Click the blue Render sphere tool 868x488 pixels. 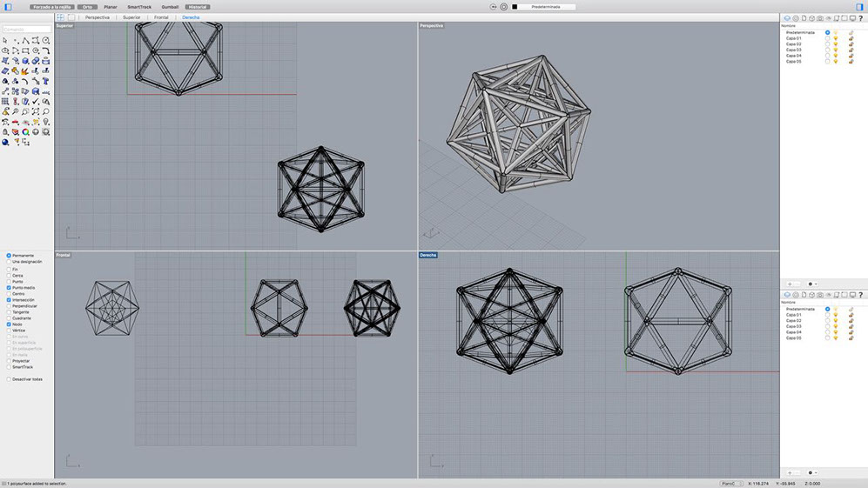(x=5, y=142)
